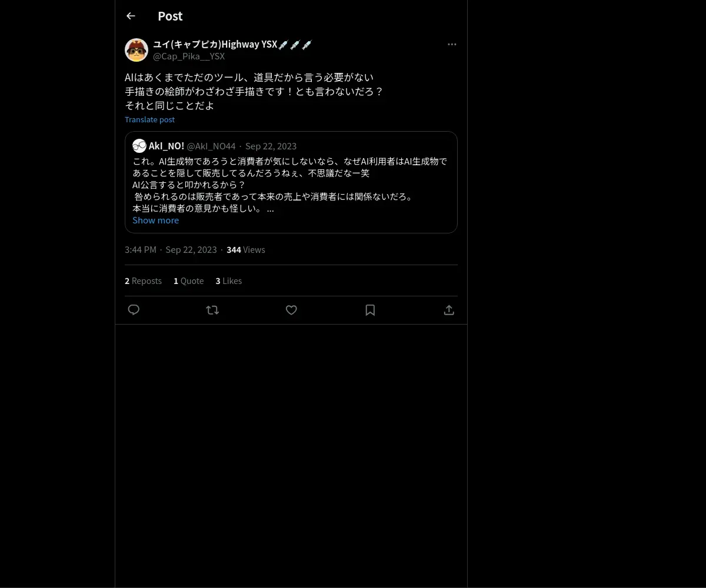The width and height of the screenshot is (706, 588).
Task: Click Translate post link
Action: point(149,119)
